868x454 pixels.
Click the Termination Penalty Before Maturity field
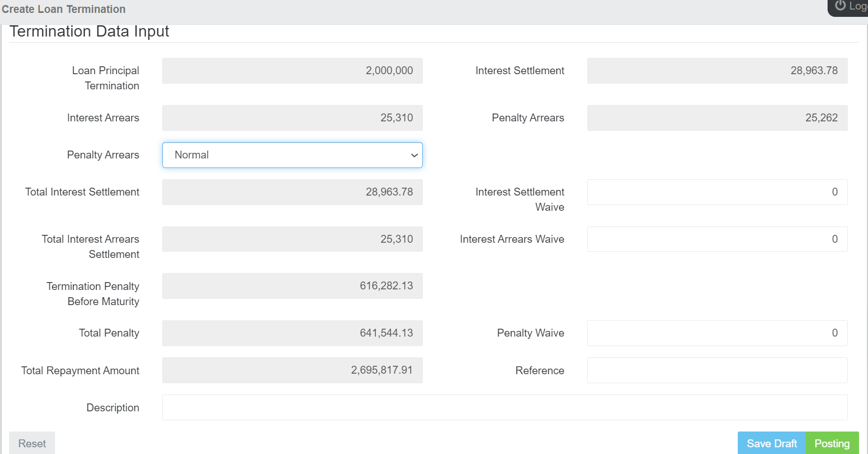[x=292, y=286]
